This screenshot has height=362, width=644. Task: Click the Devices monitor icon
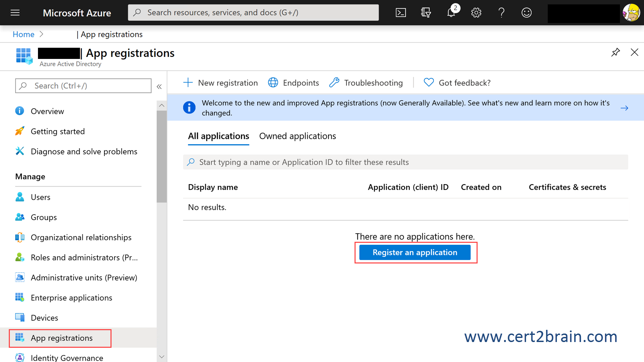(x=20, y=317)
